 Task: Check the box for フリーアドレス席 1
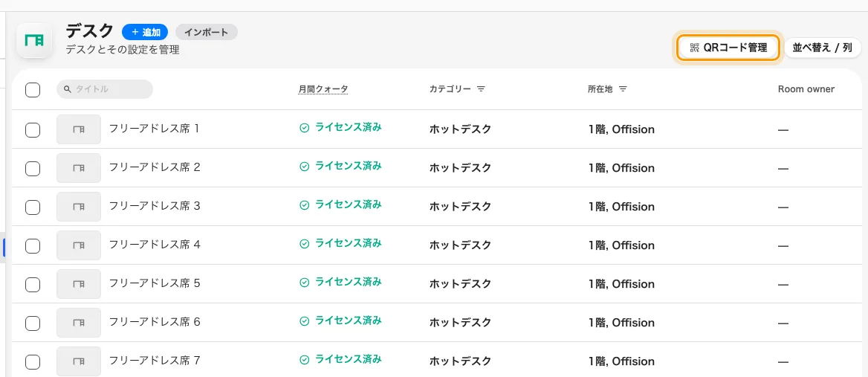[x=33, y=130]
